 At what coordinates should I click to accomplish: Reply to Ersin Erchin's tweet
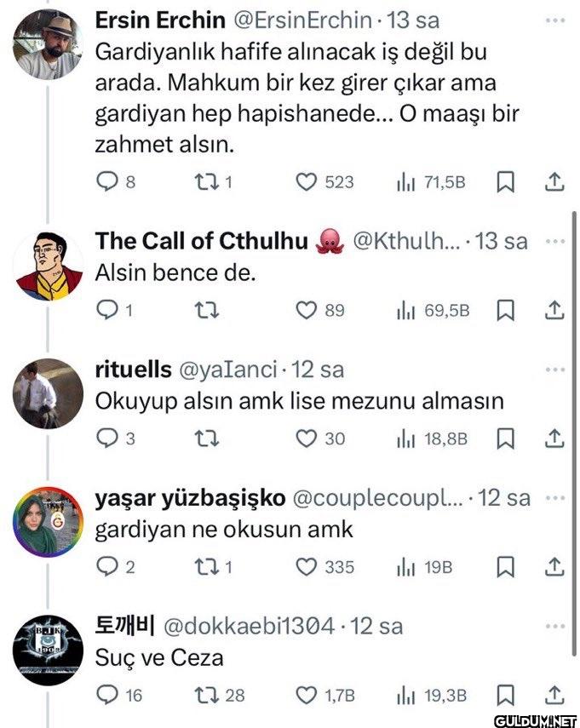coord(106,181)
